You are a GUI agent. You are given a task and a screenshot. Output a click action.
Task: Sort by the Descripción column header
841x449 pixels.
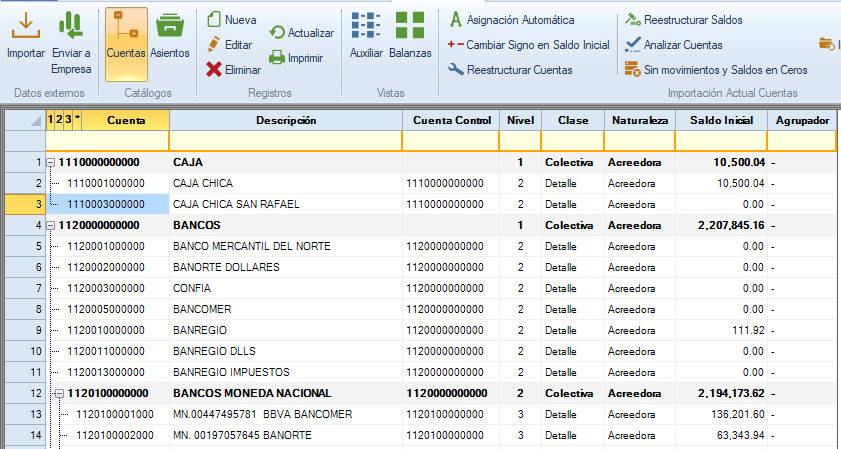pos(286,120)
